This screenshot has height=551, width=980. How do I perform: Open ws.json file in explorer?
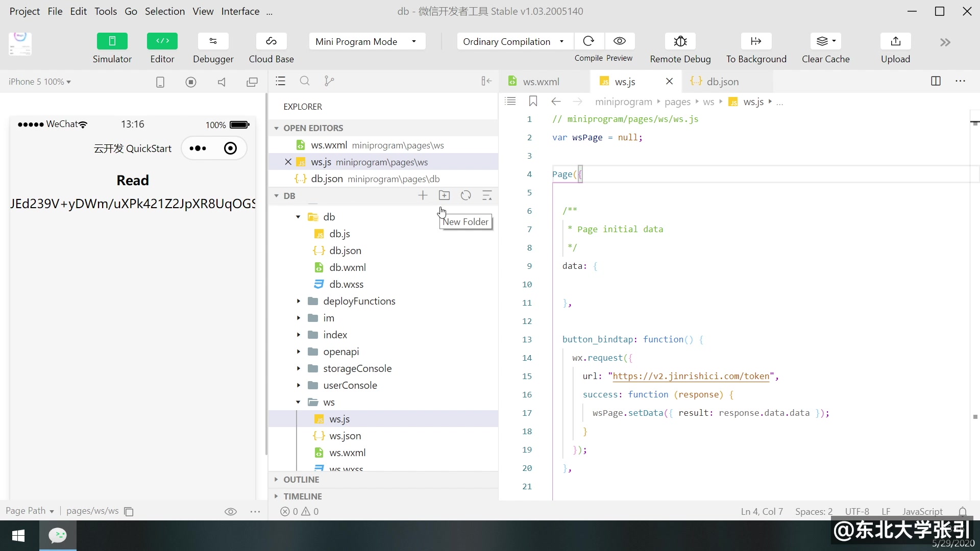[345, 436]
